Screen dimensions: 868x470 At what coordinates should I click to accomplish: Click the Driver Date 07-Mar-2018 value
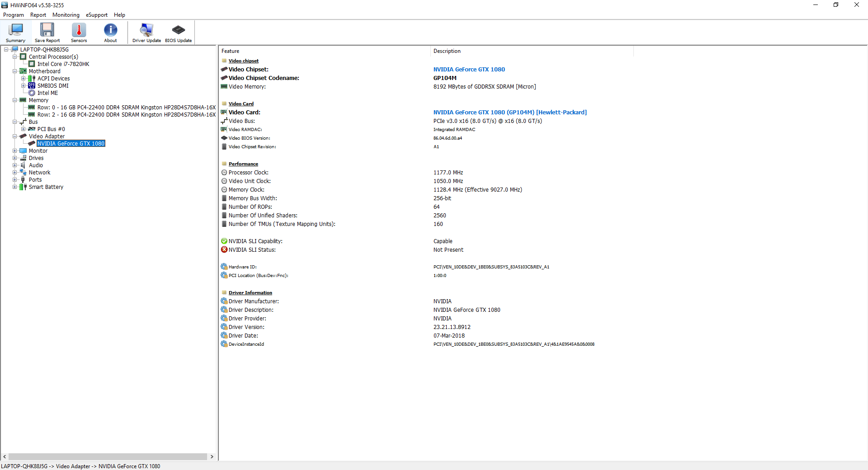(449, 336)
